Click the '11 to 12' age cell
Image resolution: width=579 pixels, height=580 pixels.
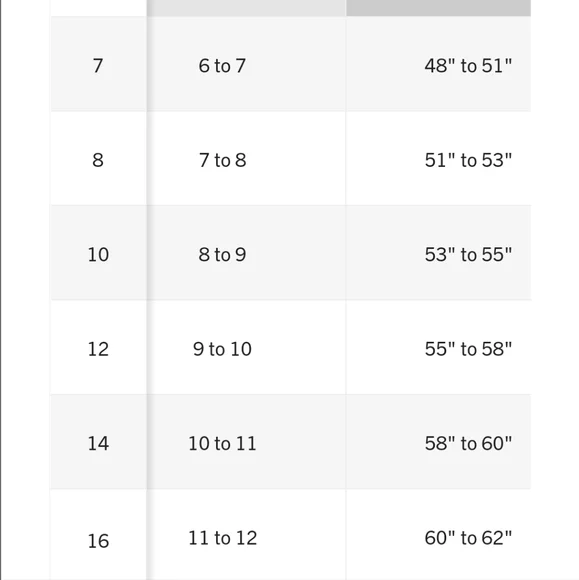click(x=222, y=537)
